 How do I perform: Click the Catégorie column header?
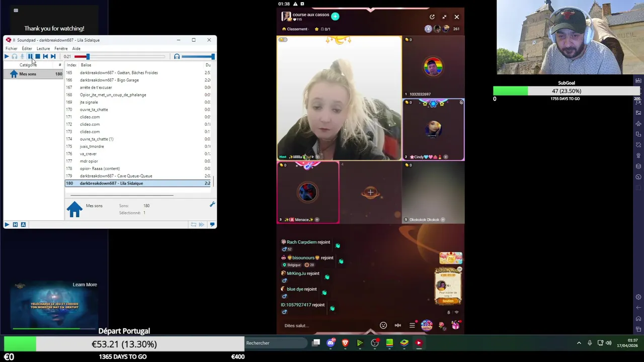click(28, 65)
